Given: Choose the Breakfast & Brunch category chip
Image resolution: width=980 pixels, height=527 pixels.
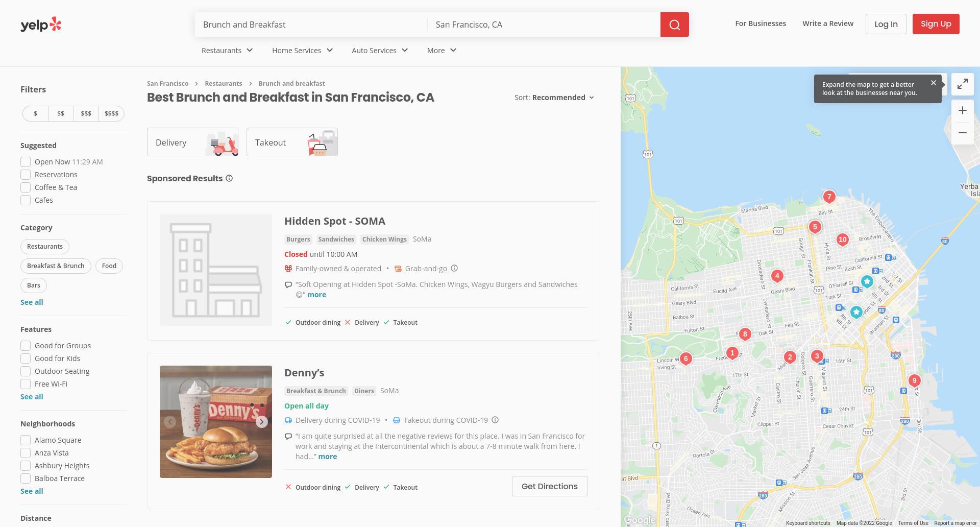Looking at the screenshot, I should (56, 266).
